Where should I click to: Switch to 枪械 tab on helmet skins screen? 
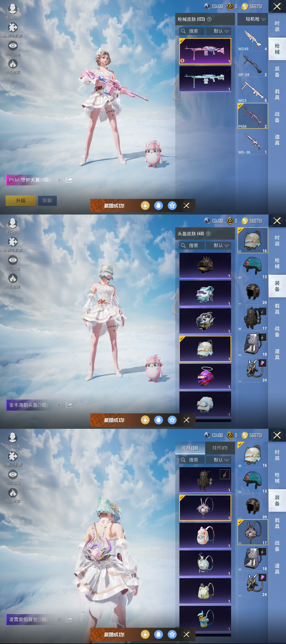pos(277,263)
